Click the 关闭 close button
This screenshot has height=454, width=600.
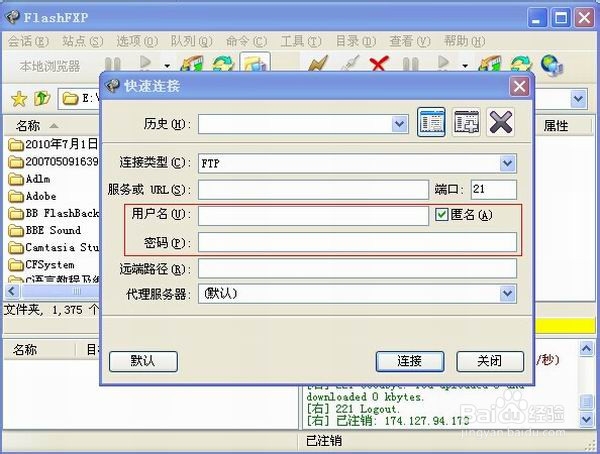[490, 361]
